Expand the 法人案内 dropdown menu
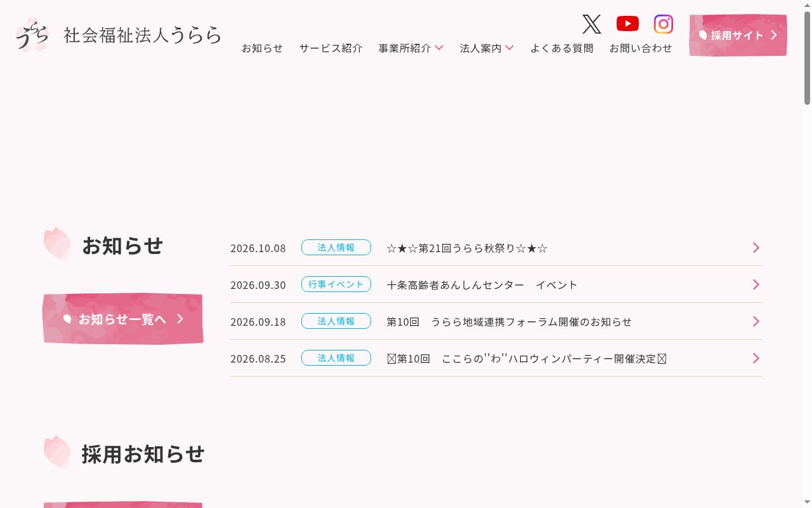This screenshot has height=508, width=812. pyautogui.click(x=487, y=48)
